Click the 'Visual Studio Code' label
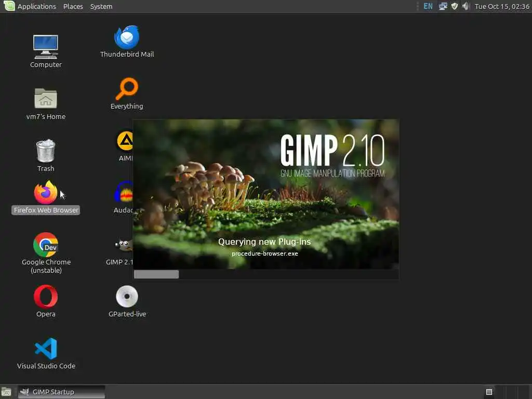 [x=46, y=366]
